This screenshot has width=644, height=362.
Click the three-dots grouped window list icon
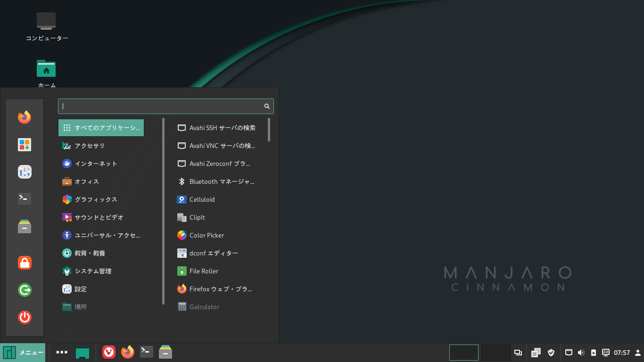pyautogui.click(x=62, y=352)
